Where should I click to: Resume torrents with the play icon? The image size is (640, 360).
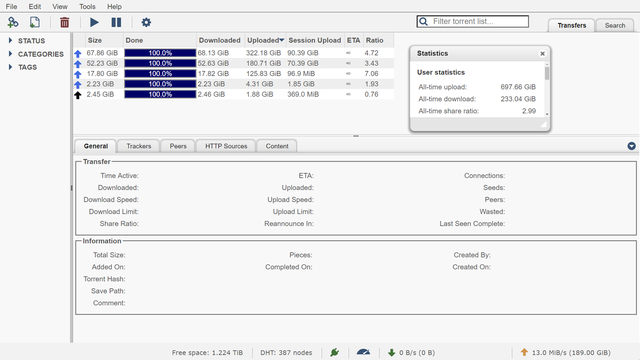pyautogui.click(x=94, y=22)
